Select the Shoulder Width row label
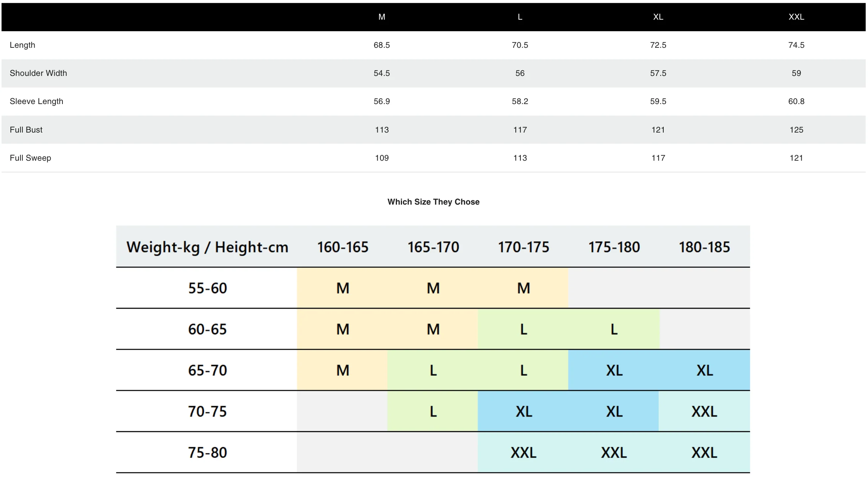The width and height of the screenshot is (868, 484). [x=38, y=73]
